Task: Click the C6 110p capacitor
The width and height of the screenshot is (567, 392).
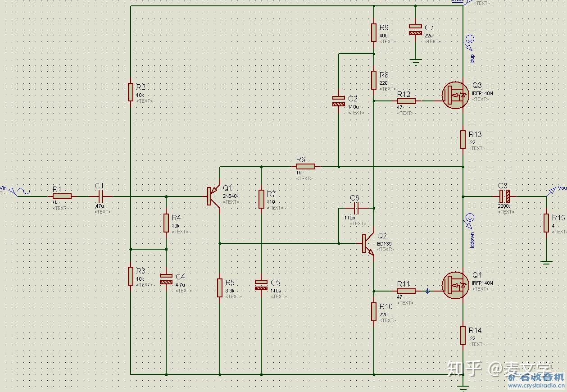Action: point(356,208)
